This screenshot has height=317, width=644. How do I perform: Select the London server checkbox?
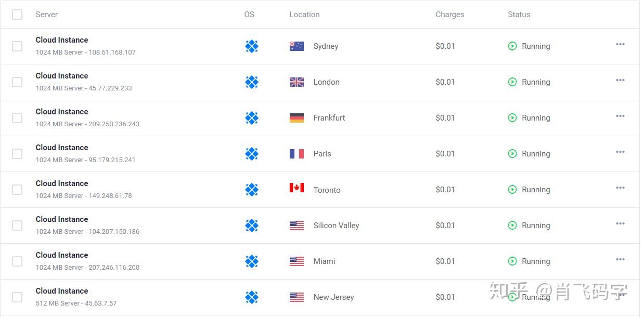[17, 82]
